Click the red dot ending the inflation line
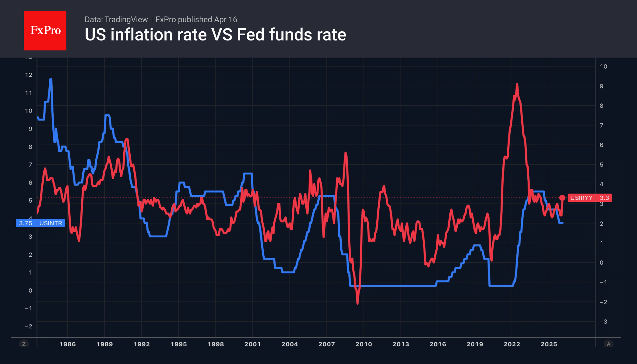 click(562, 198)
